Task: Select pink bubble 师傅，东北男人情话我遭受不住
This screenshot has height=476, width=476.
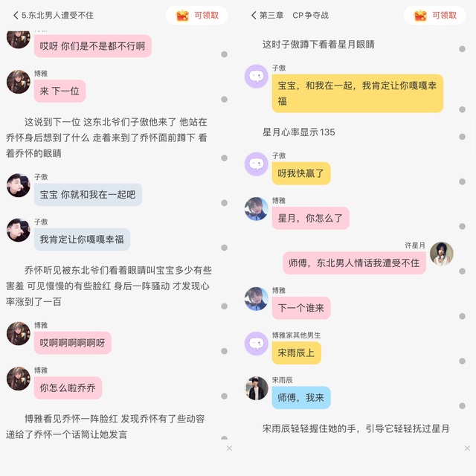Action: click(x=354, y=263)
